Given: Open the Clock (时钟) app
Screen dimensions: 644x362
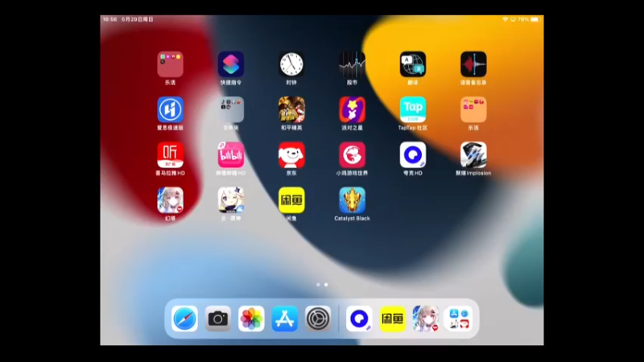Looking at the screenshot, I should (291, 64).
